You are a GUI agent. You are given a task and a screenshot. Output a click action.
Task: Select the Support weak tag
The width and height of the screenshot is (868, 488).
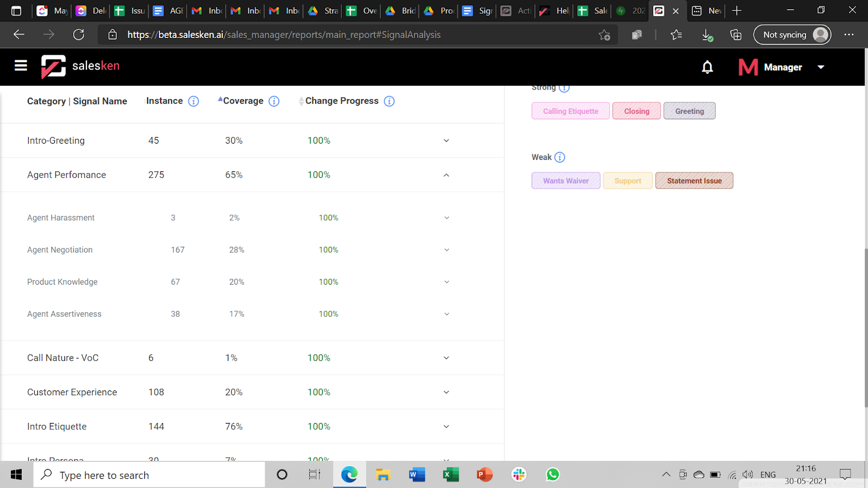tap(628, 181)
